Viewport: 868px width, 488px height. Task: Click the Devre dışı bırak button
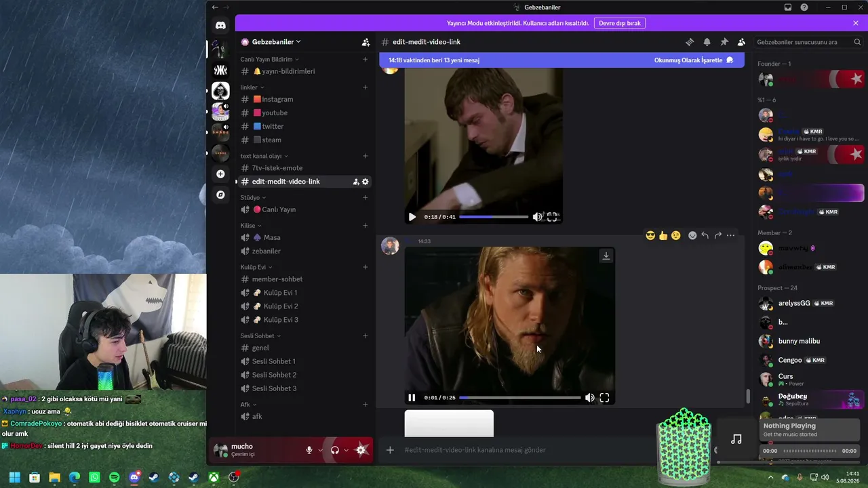click(620, 23)
